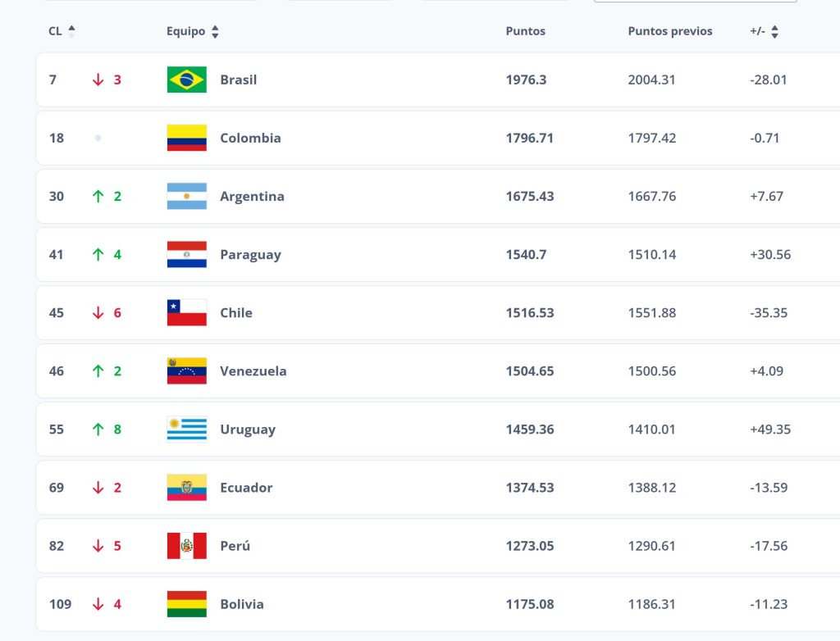Click the Colombia flag icon
Image resolution: width=840 pixels, height=641 pixels.
coord(186,139)
